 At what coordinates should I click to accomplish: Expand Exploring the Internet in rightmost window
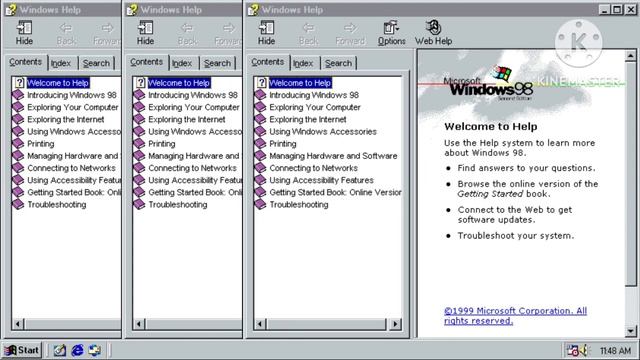pos(308,119)
